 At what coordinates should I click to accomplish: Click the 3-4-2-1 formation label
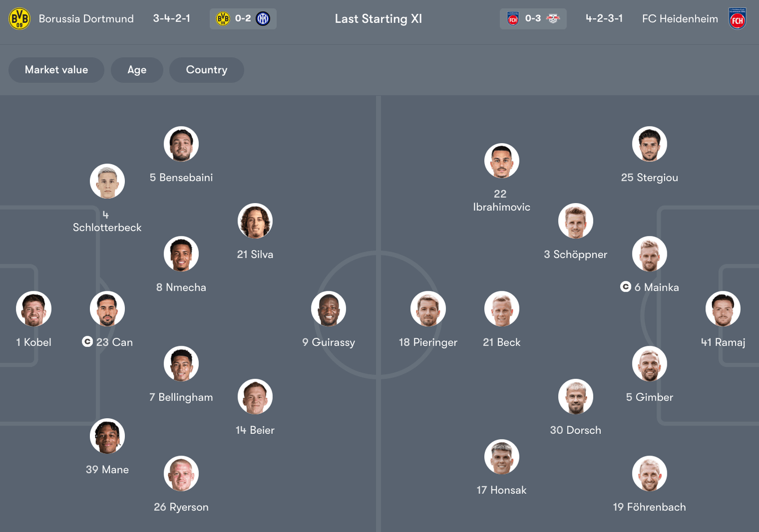pos(171,18)
